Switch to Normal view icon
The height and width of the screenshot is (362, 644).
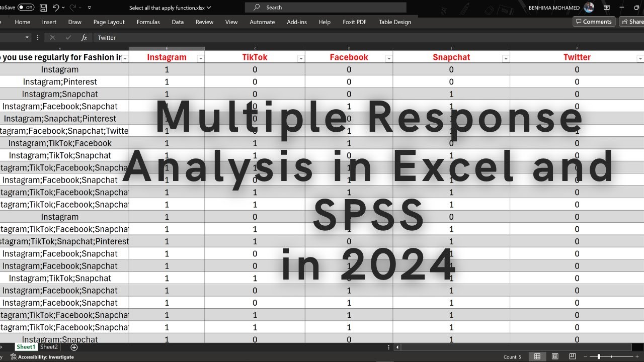pyautogui.click(x=537, y=356)
